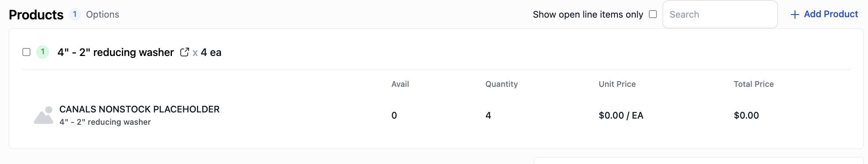Select the quantity value 4 in row
Viewport: 868px width, 164px height.
point(488,116)
